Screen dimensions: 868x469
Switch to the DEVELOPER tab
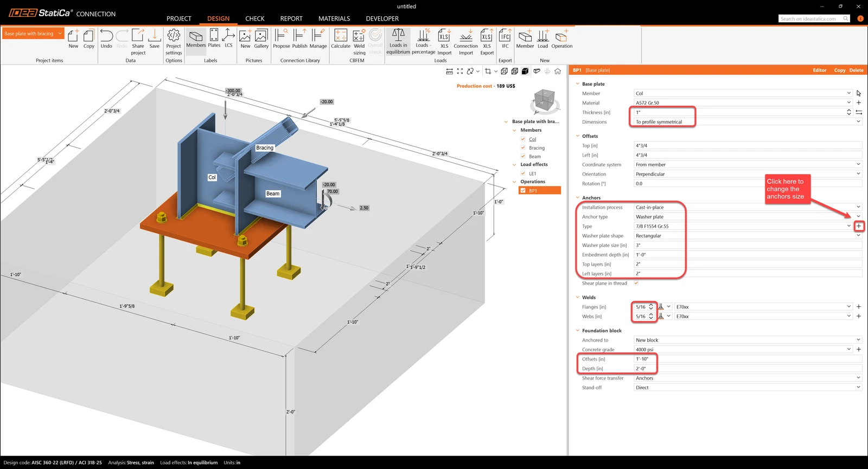point(382,18)
